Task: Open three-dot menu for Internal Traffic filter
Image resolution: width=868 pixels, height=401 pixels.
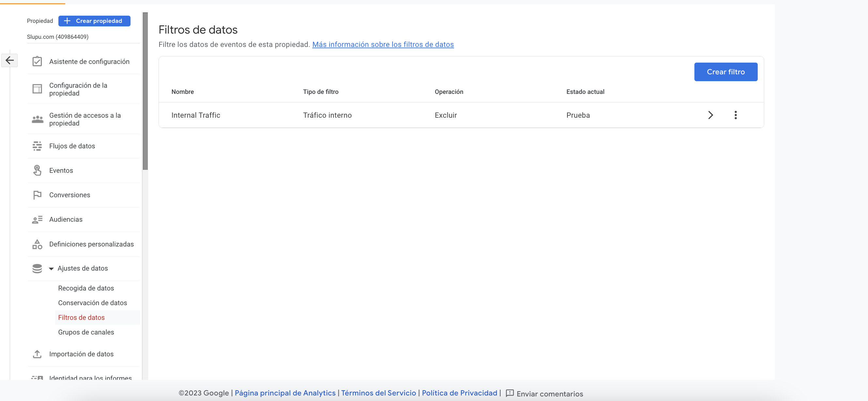Action: point(736,115)
